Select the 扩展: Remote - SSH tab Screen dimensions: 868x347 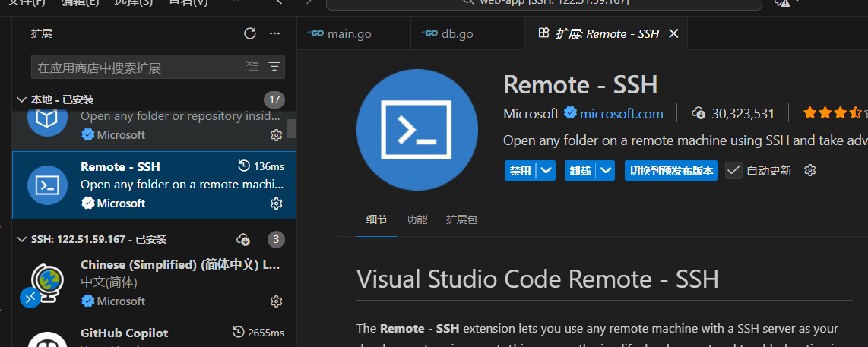[x=607, y=33]
